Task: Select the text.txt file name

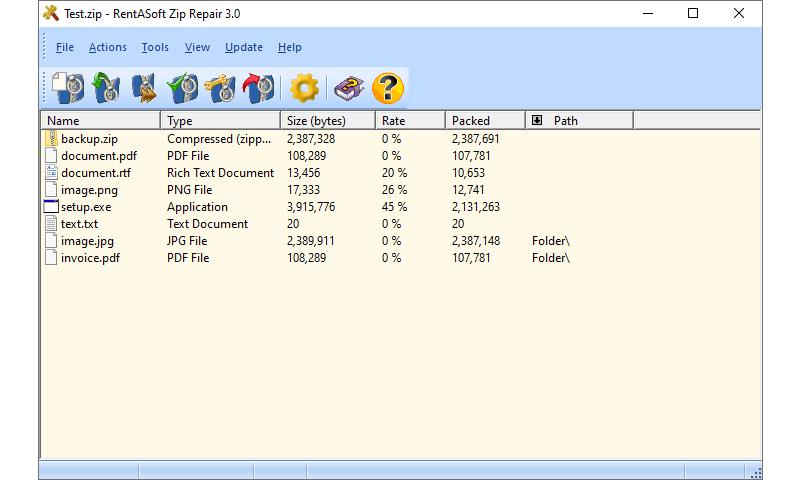Action: 79,223
